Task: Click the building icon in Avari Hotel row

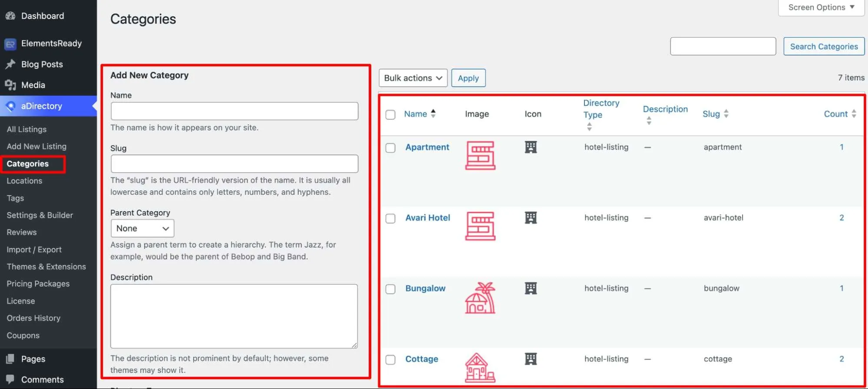Action: coord(531,218)
